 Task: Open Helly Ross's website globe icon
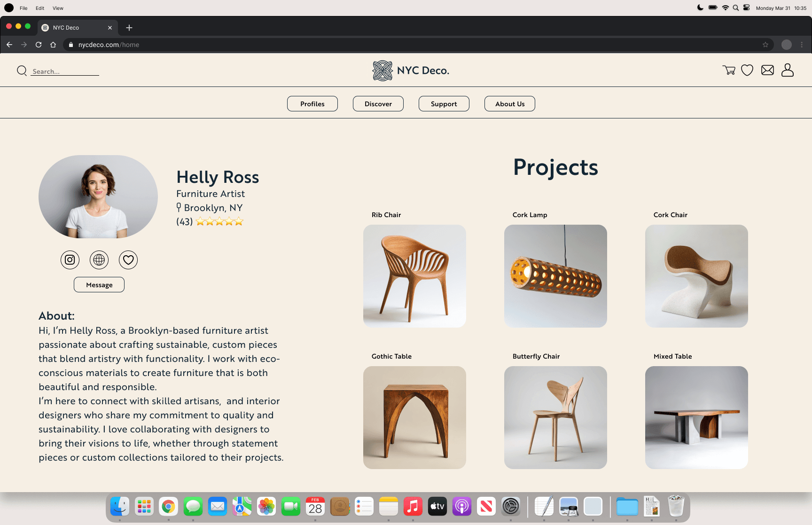coord(99,259)
